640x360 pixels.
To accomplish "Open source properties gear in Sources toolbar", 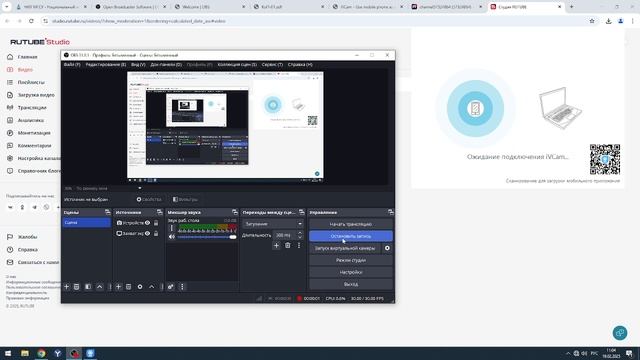I will click(x=140, y=287).
